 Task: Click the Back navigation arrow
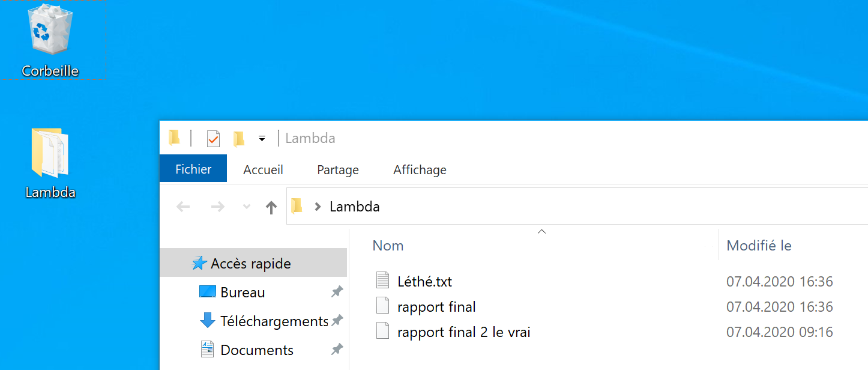(x=183, y=207)
